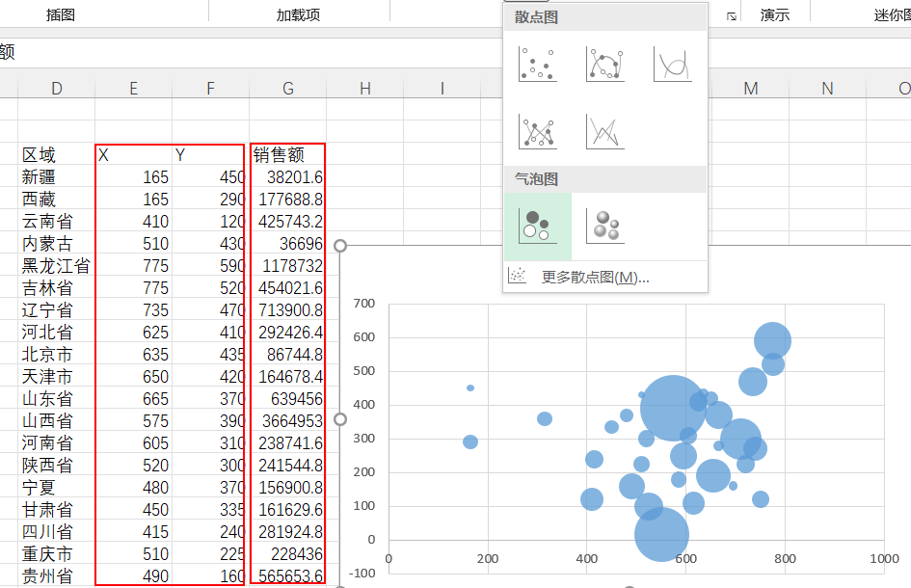Pick the 3D bubble chart option

pyautogui.click(x=604, y=227)
